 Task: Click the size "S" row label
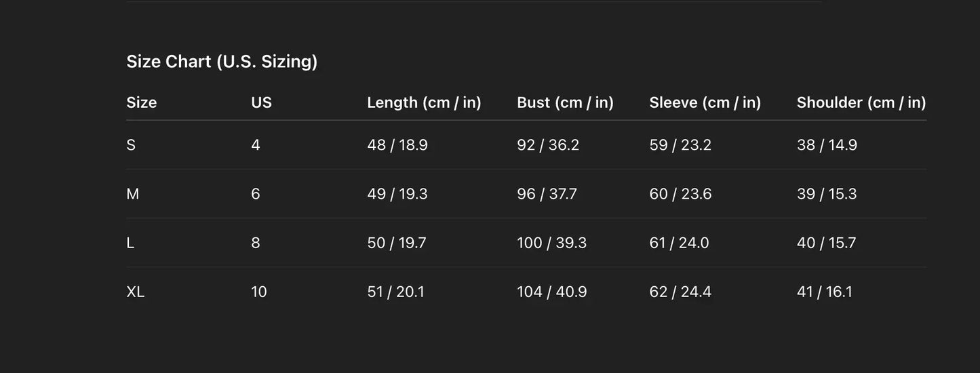[131, 145]
